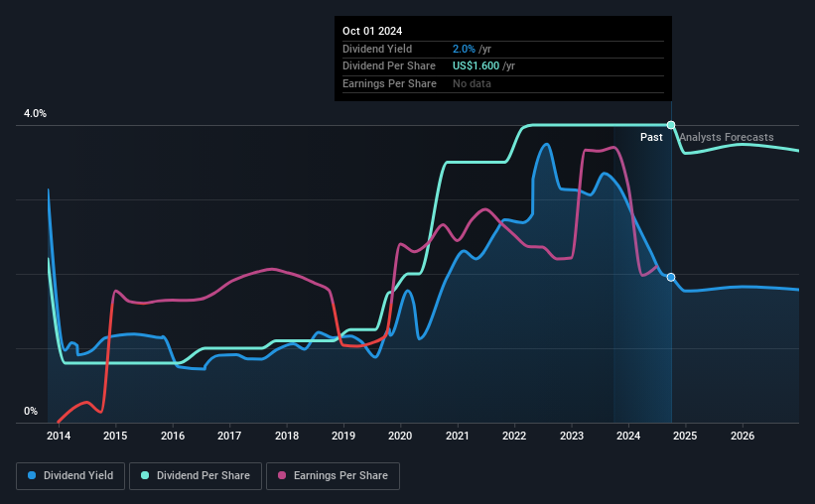Click the 'Analysts Forecasts' label
Screen dimensions: 815x504
tap(726, 137)
